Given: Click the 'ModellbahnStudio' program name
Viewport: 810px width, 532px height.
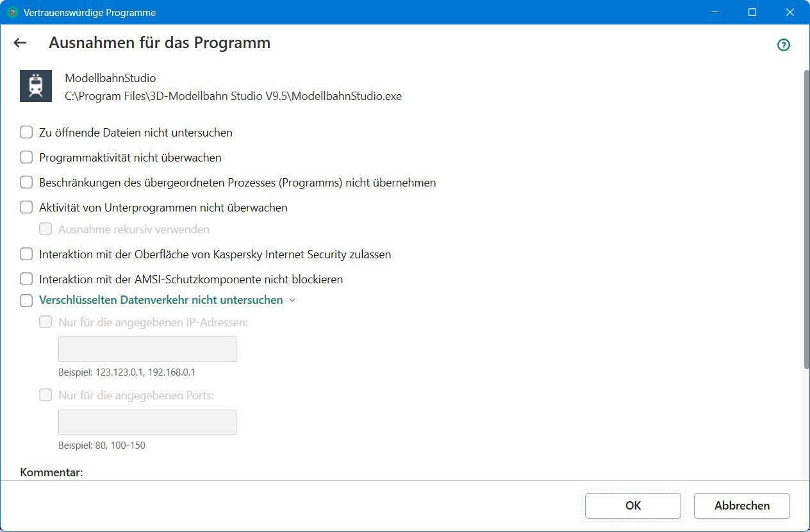Looking at the screenshot, I should [110, 78].
